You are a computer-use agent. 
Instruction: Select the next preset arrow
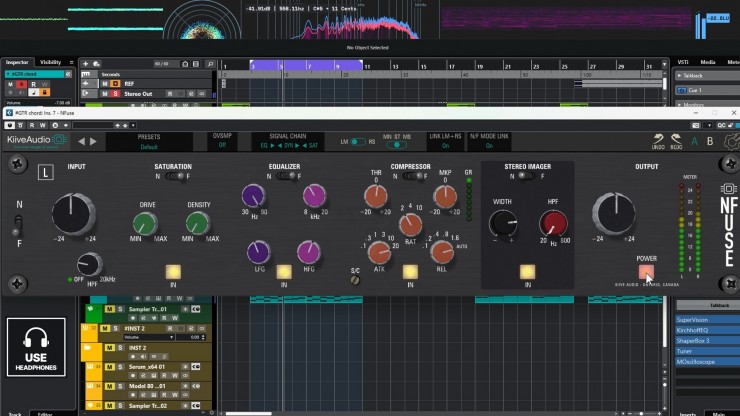tap(94, 141)
